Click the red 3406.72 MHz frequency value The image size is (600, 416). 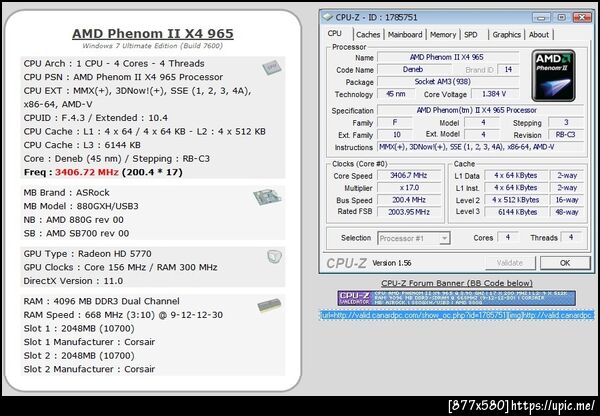tap(86, 172)
